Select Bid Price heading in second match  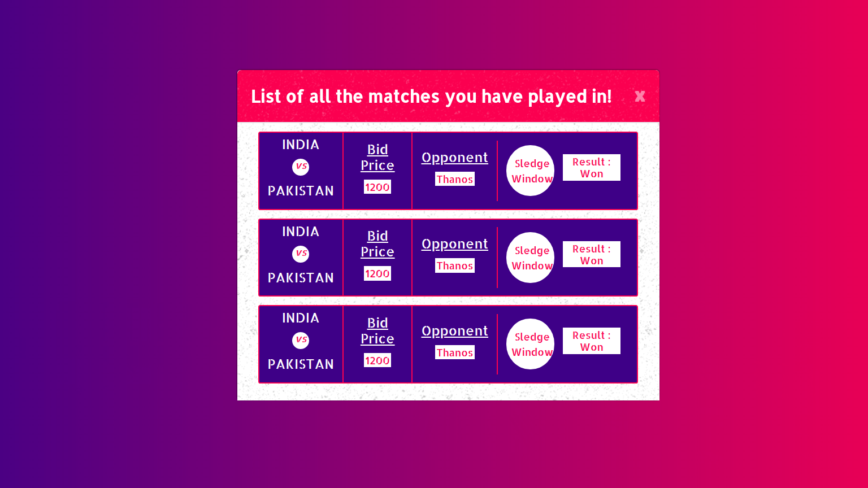(x=377, y=244)
